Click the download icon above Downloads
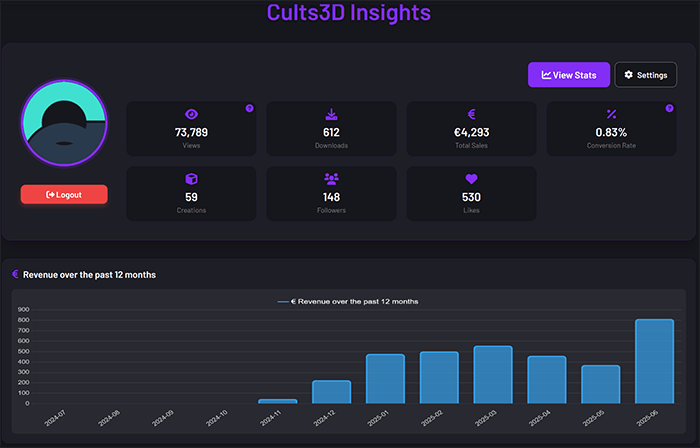 [331, 115]
